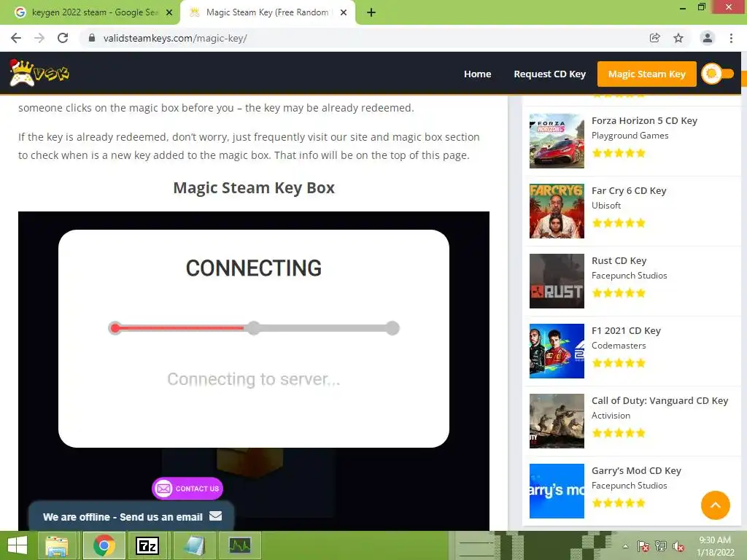Click the padlock site info icon
747x560 pixels.
[x=92, y=38]
